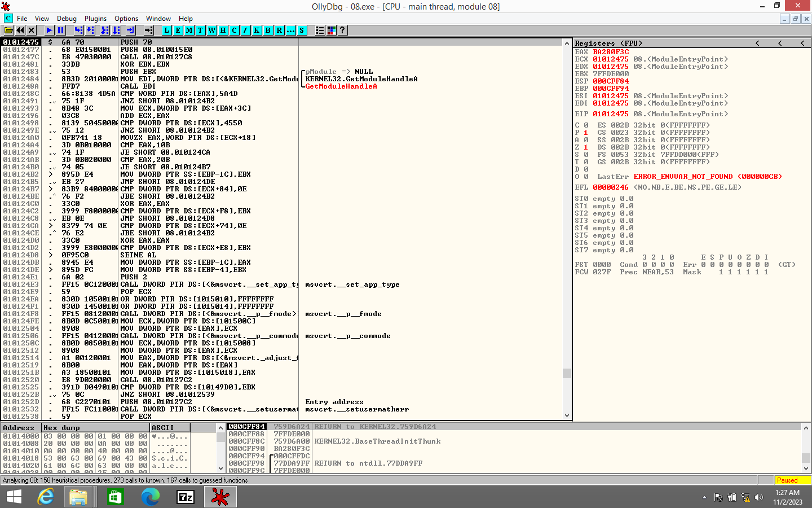The height and width of the screenshot is (508, 812).
Task: Show Handles window with H button
Action: (x=223, y=30)
